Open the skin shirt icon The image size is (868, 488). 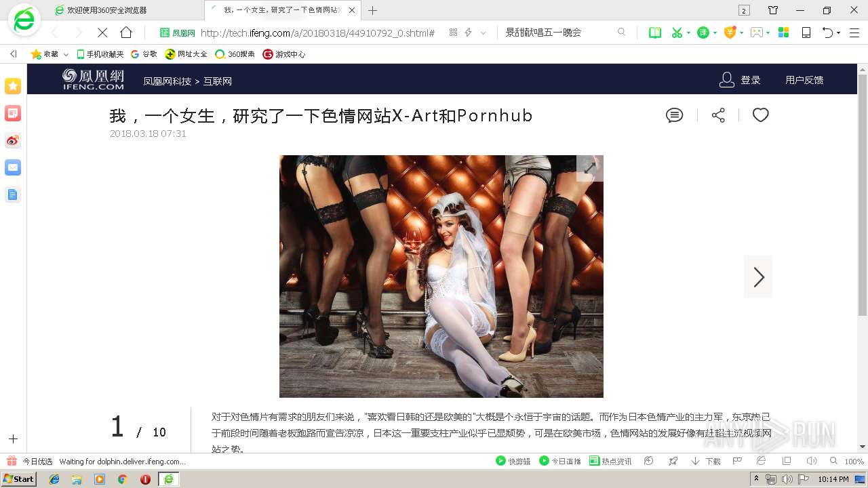pyautogui.click(x=773, y=10)
